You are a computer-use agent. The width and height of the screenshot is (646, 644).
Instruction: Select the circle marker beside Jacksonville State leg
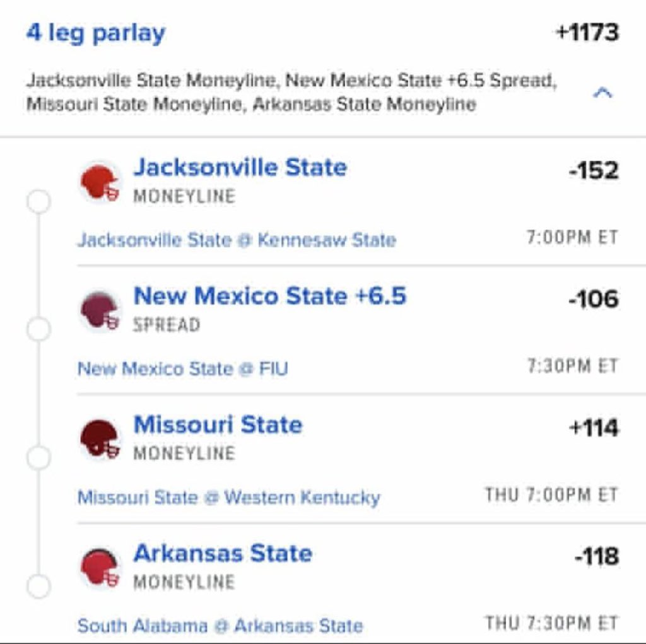point(38,201)
